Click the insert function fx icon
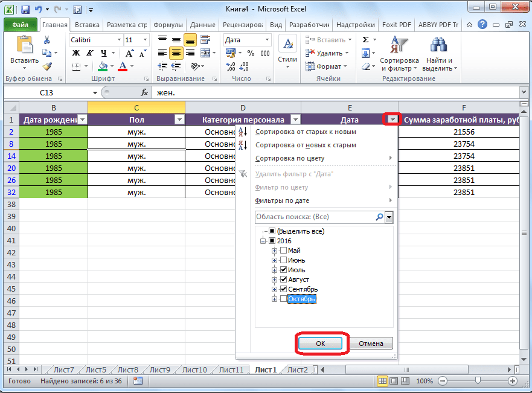This screenshot has height=393, width=532. pyautogui.click(x=144, y=92)
